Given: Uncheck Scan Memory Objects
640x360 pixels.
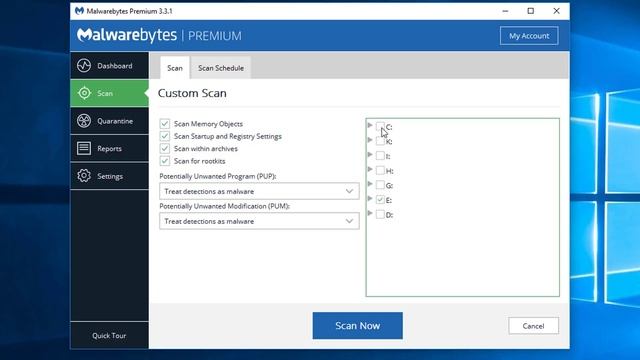Looking at the screenshot, I should click(164, 124).
